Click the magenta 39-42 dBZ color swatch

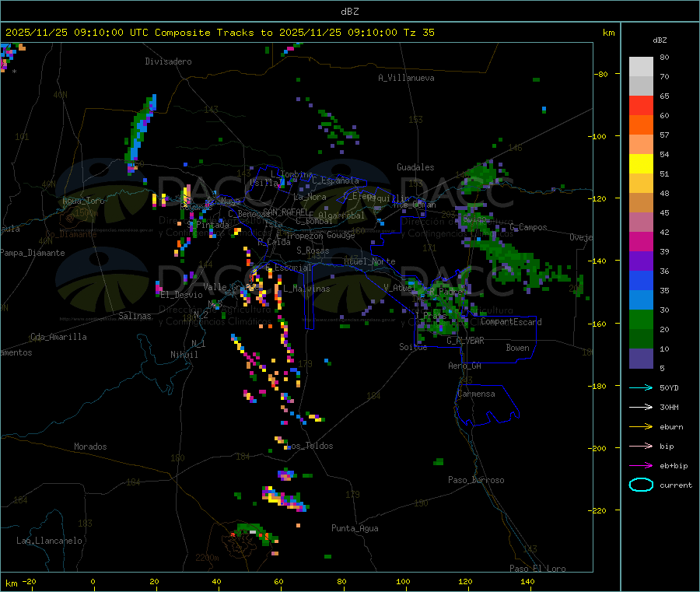641,241
